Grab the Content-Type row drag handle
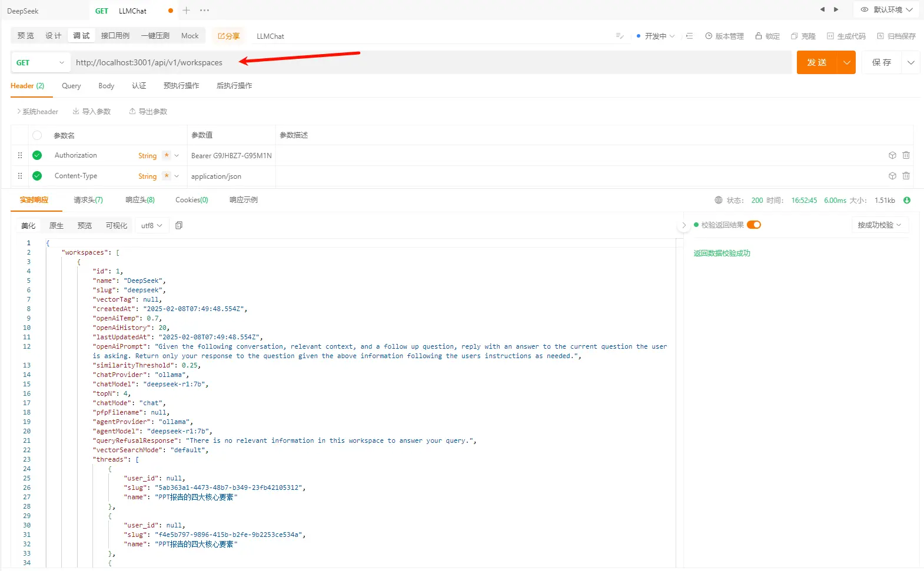The width and height of the screenshot is (924, 571). 20,176
